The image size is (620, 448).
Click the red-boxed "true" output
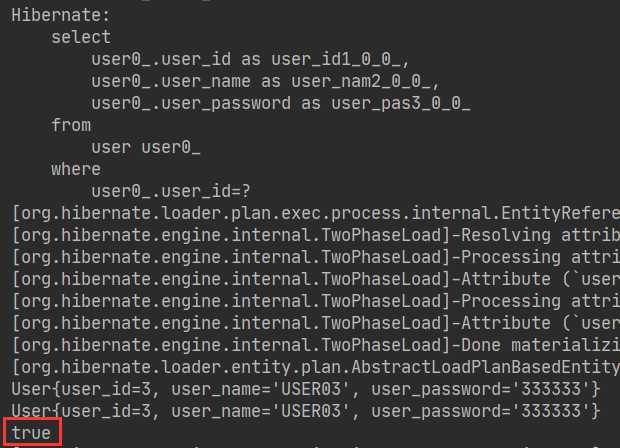32,433
